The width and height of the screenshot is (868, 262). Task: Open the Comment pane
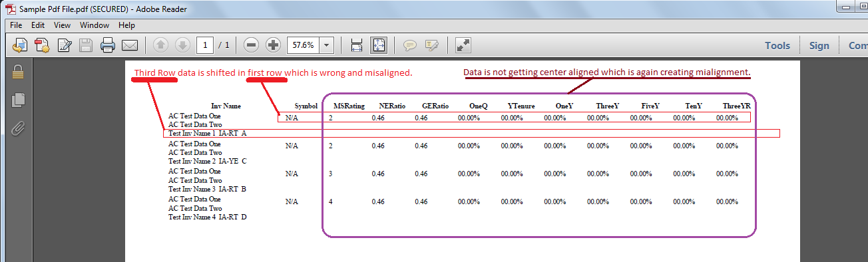coord(858,46)
